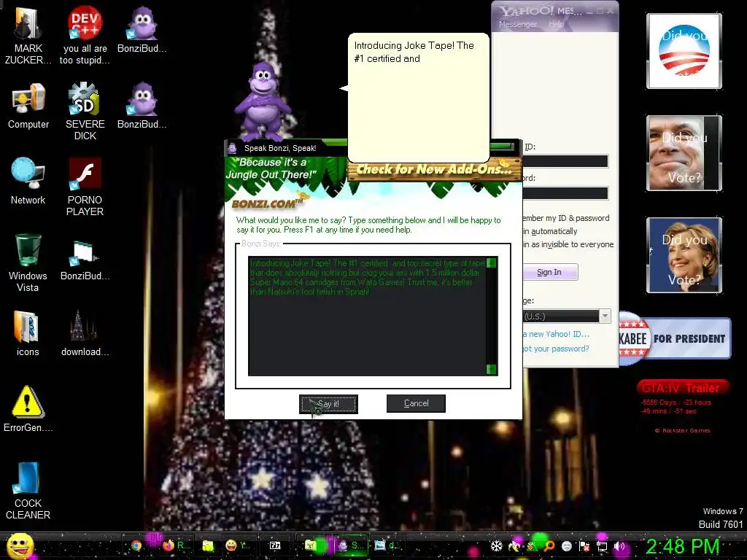Click the Yahoo Messenger Sign In button

550,272
